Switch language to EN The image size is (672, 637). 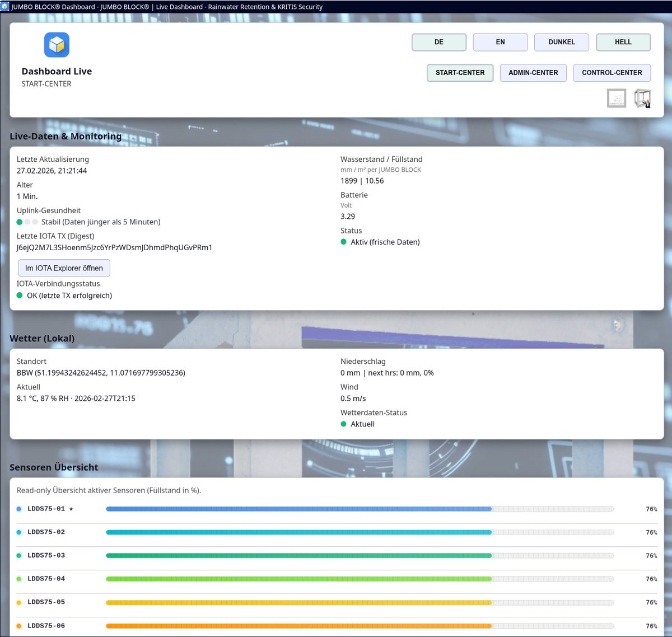(500, 42)
